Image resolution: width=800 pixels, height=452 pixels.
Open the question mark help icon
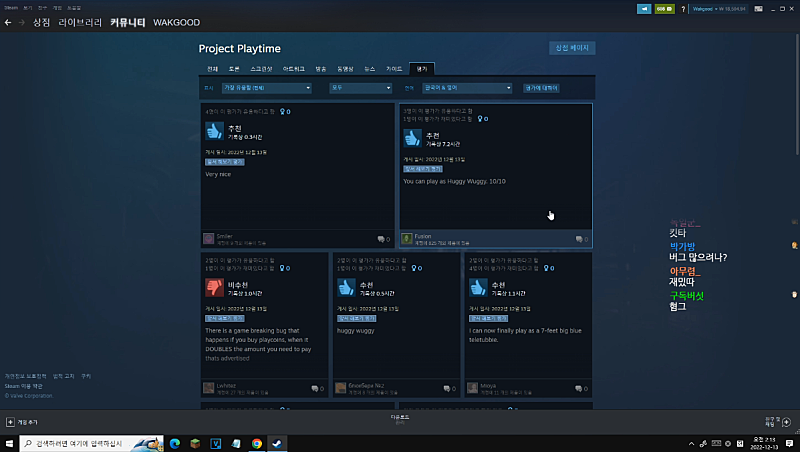[x=683, y=9]
